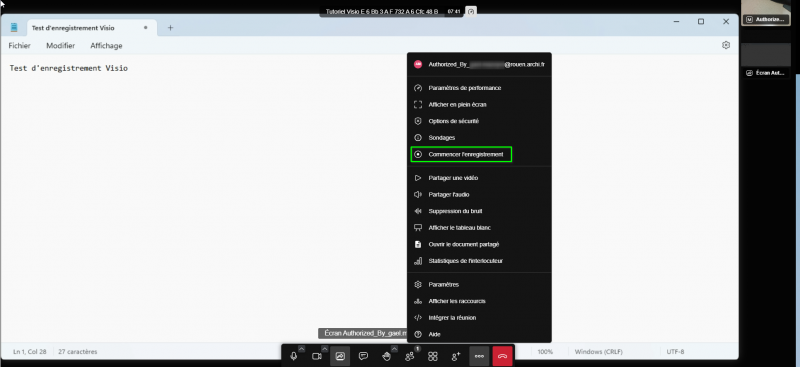Open Fichier menu in Notepad
This screenshot has height=367, width=800.
19,45
